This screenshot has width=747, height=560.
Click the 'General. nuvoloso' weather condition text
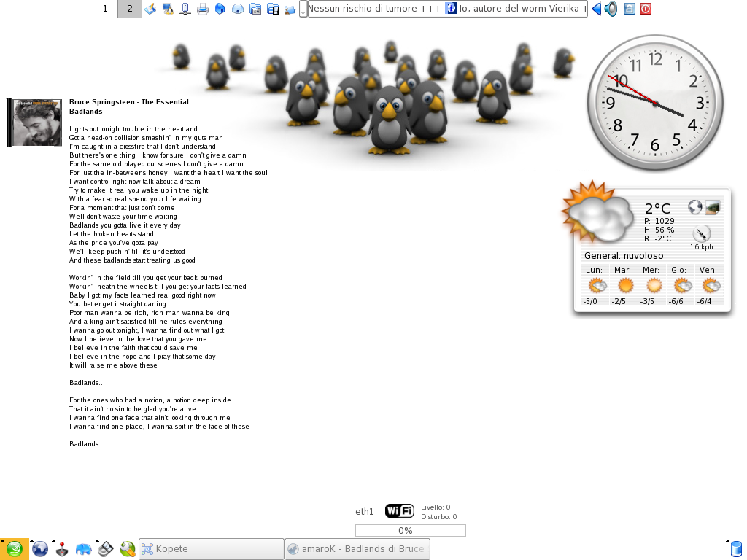tap(624, 256)
